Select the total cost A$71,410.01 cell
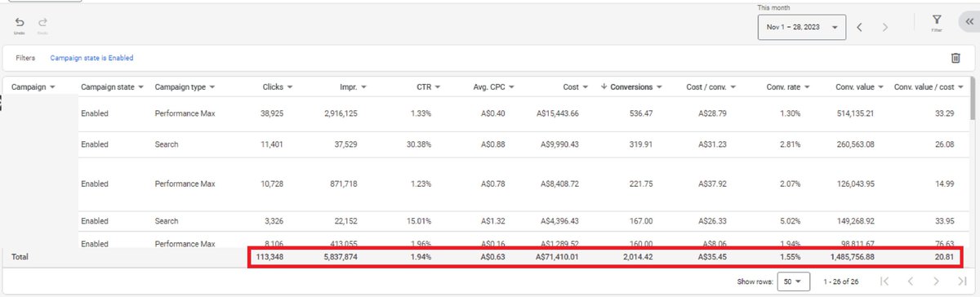This screenshot has height=297, width=980. pyautogui.click(x=556, y=256)
